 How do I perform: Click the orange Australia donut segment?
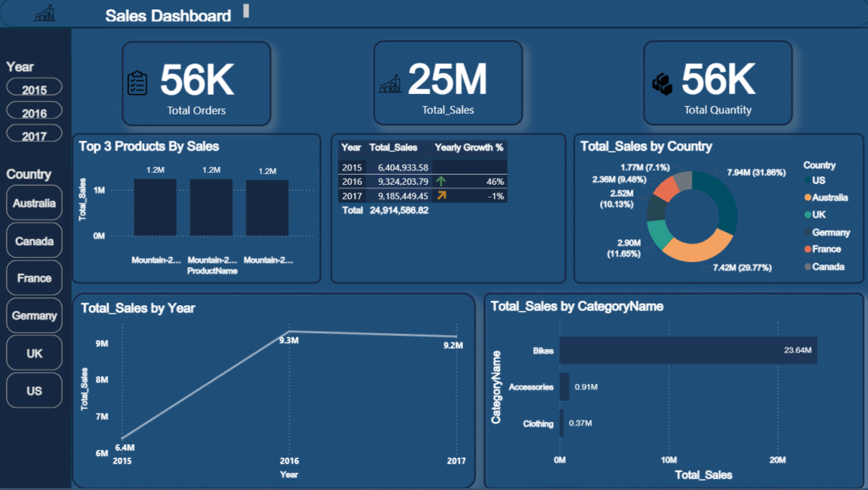(695, 245)
